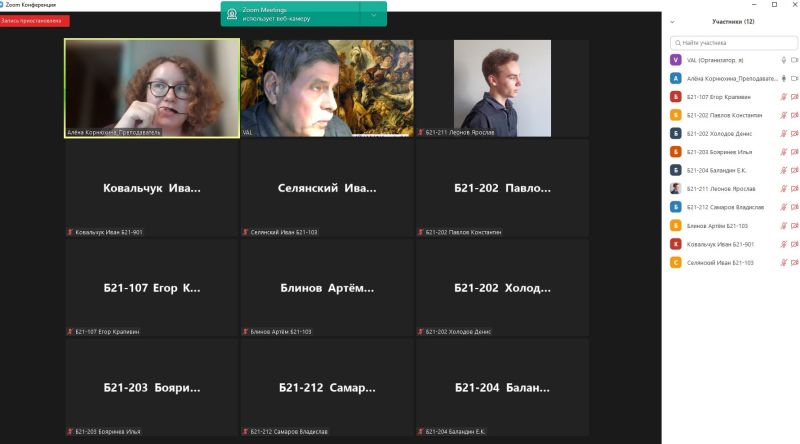The width and height of the screenshot is (800, 444).
Task: Click the purple V avatar of VAL in participants list
Action: (676, 60)
